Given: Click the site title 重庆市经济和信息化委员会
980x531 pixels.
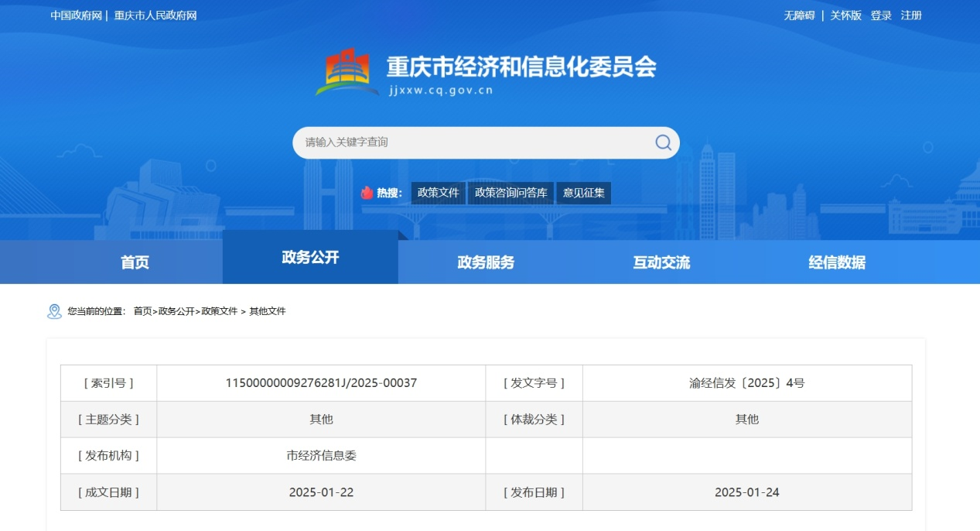Looking at the screenshot, I should 522,67.
